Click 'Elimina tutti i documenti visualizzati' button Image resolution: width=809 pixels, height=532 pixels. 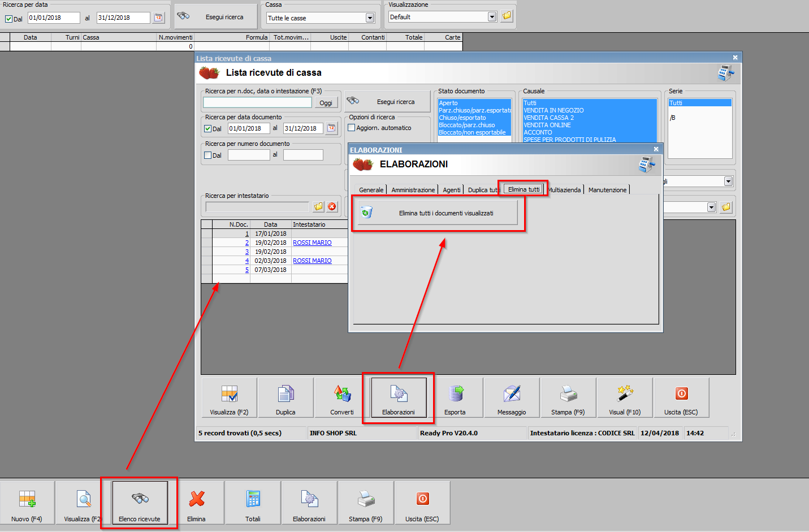pyautogui.click(x=437, y=213)
